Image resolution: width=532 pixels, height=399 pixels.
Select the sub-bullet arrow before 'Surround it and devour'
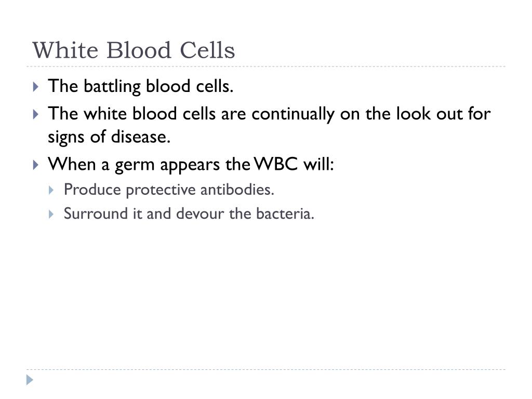[51, 214]
